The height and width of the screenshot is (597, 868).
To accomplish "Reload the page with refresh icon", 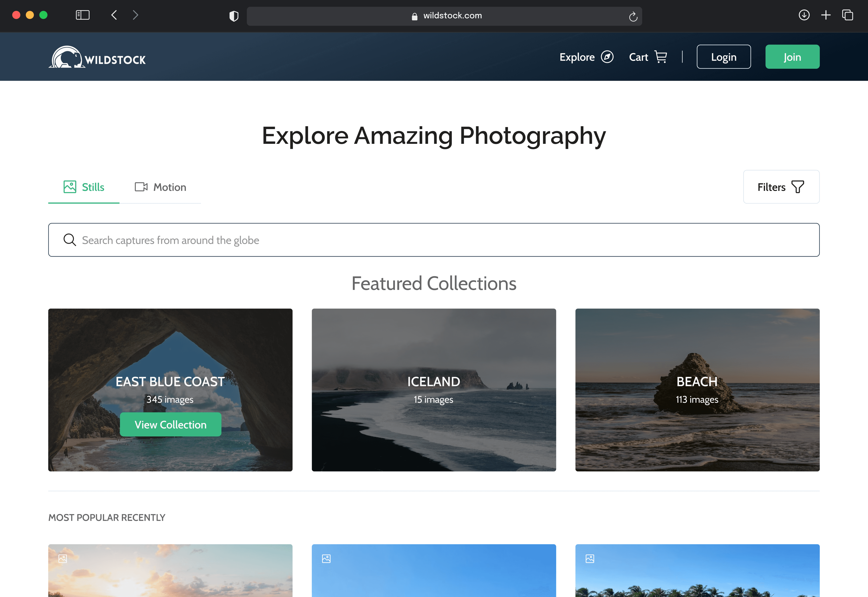I will 633,17.
